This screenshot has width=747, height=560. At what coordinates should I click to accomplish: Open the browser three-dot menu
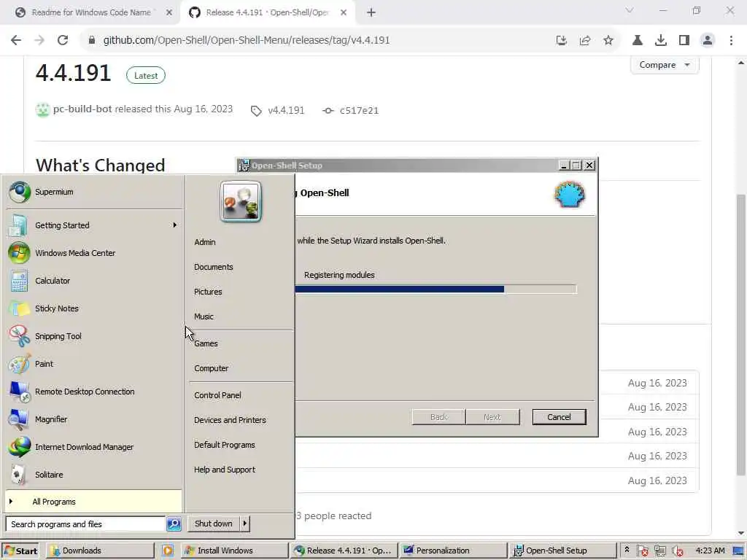pyautogui.click(x=731, y=40)
